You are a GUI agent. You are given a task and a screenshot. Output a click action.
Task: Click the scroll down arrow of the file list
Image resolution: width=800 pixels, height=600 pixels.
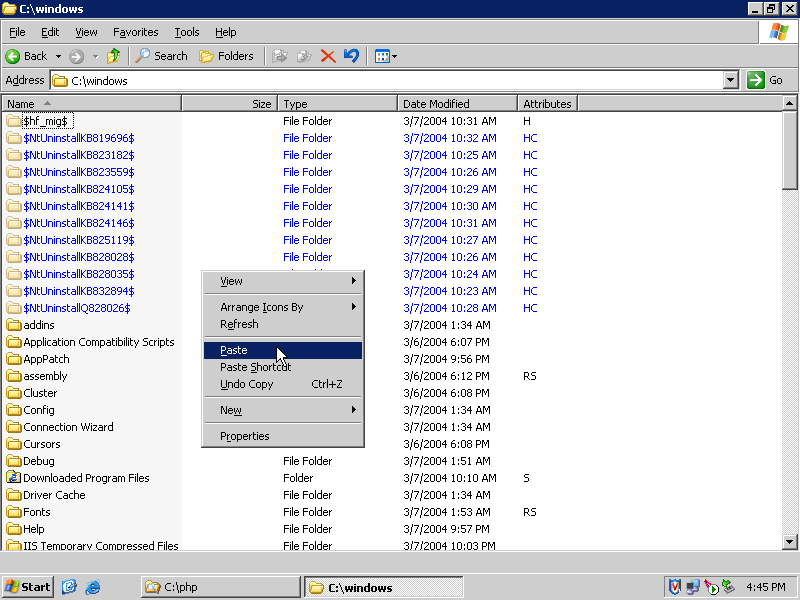point(789,542)
